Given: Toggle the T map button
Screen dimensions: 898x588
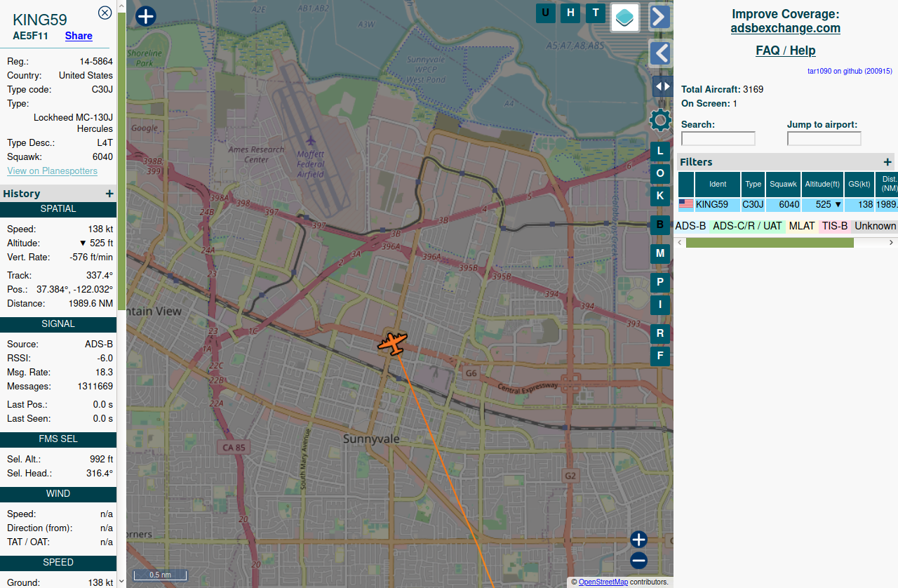Looking at the screenshot, I should [x=596, y=13].
